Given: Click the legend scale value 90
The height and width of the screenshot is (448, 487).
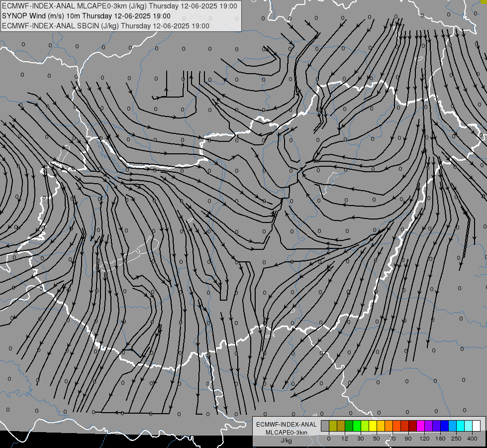Looking at the screenshot, I should coord(408,439).
